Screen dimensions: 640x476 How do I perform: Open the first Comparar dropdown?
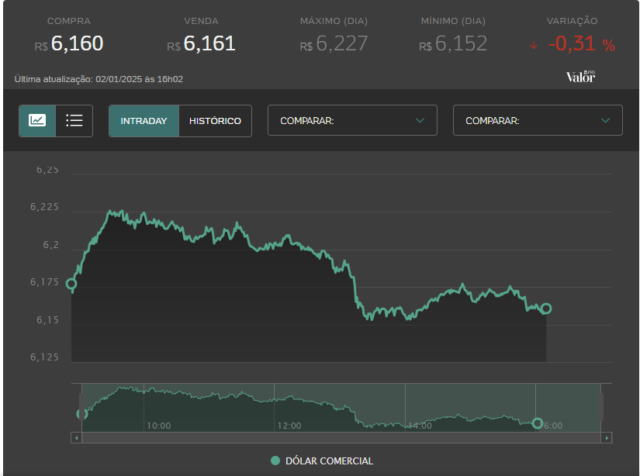tap(352, 120)
